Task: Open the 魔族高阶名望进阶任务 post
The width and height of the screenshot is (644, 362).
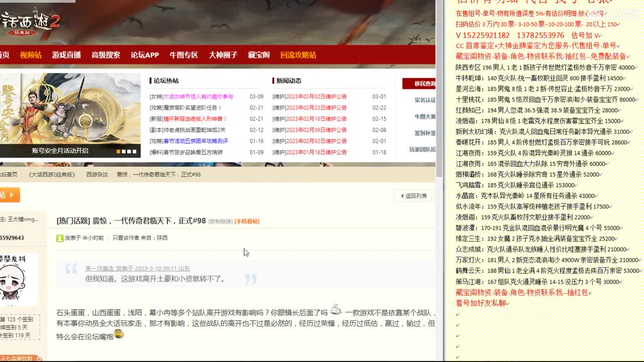Action: pos(193,108)
